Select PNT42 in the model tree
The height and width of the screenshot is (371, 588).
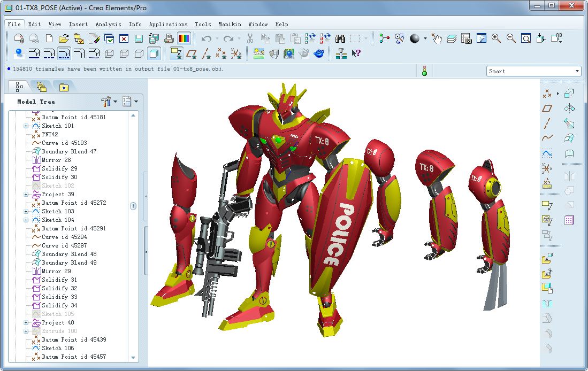point(50,134)
